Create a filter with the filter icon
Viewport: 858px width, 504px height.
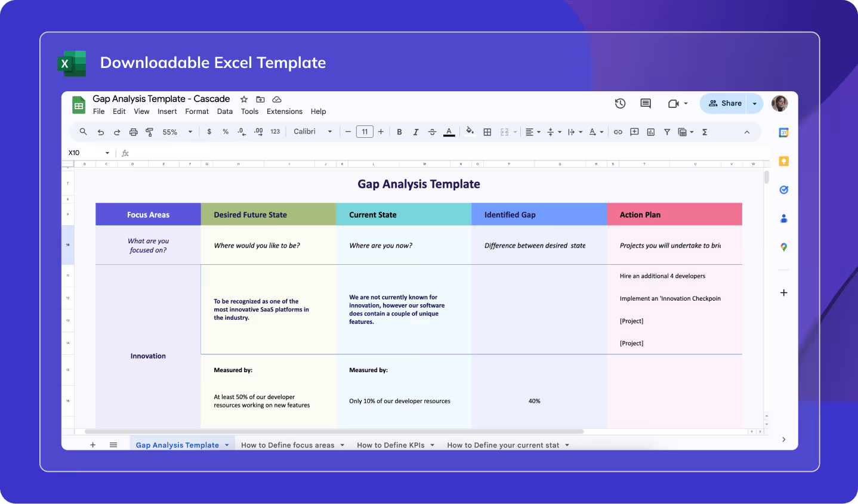tap(667, 132)
